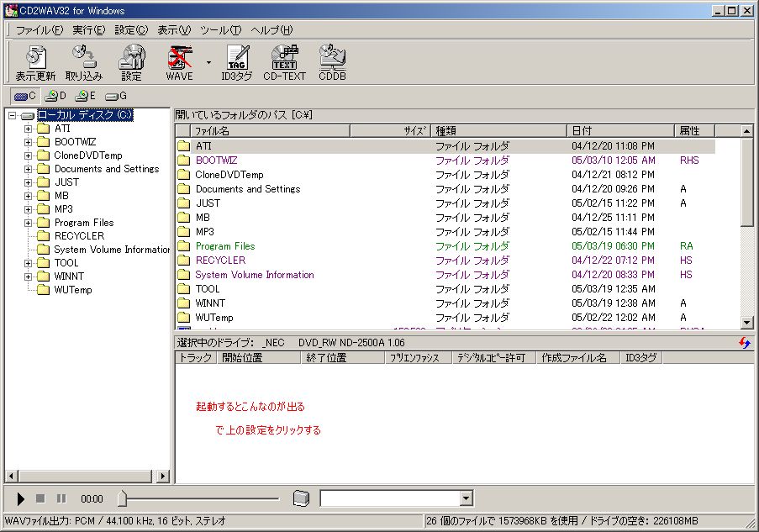Click the 日付 column header
Image resolution: width=759 pixels, height=532 pixels.
(620, 131)
